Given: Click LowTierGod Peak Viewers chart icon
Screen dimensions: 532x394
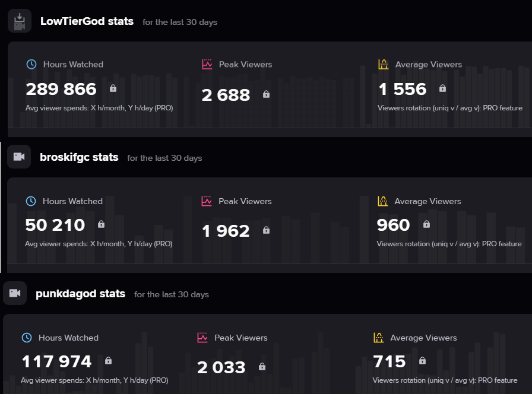Looking at the screenshot, I should (207, 64).
